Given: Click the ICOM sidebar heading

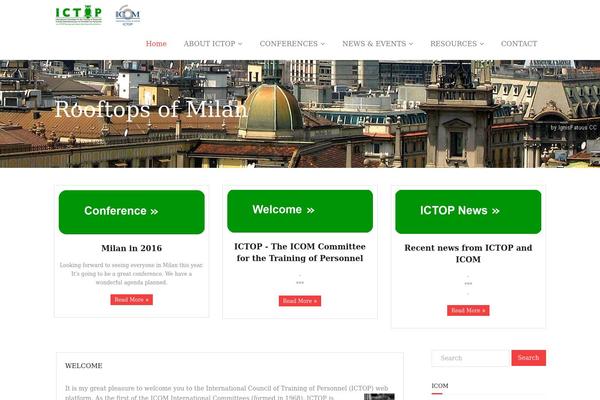Looking at the screenshot, I should [x=440, y=386].
